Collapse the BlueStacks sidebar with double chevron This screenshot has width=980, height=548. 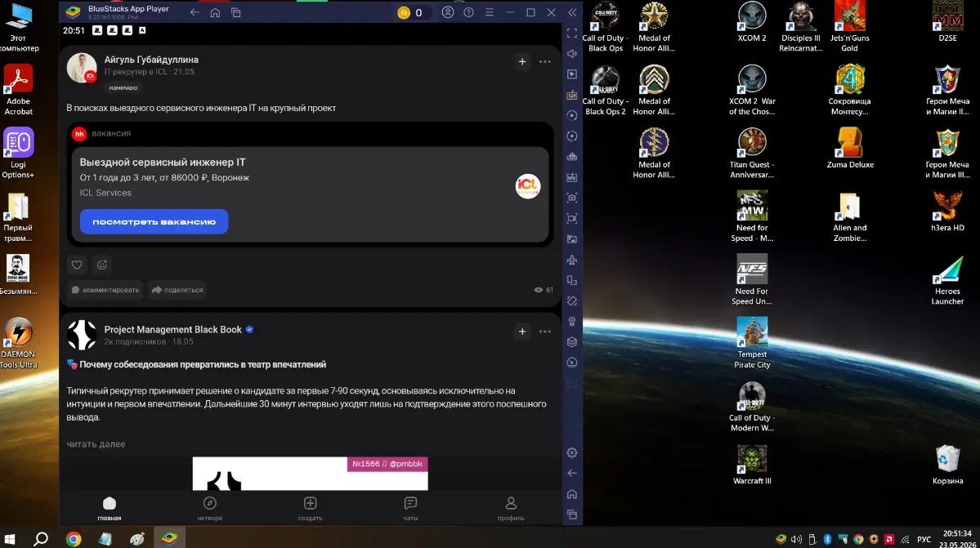click(572, 12)
